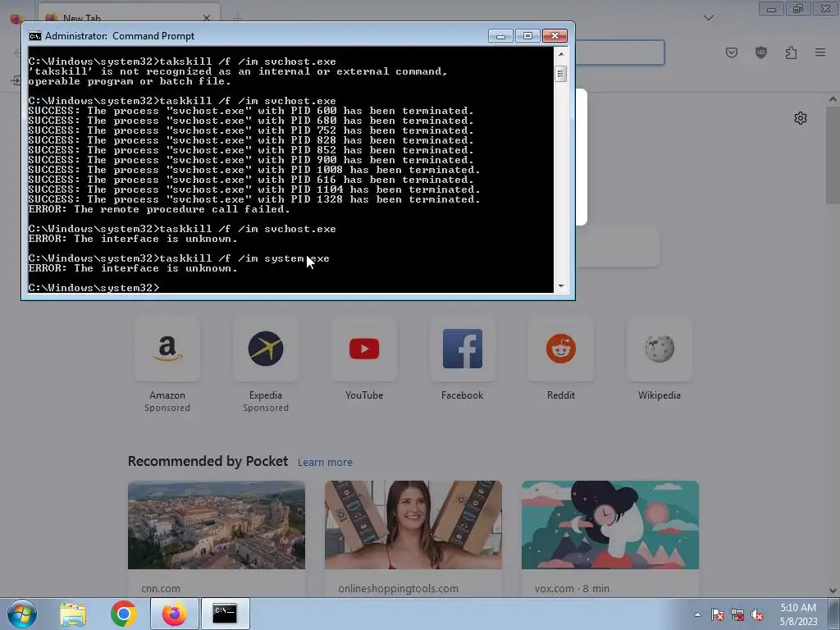840x630 pixels.
Task: Click the "Recommended by Pocket" heading
Action: (208, 461)
